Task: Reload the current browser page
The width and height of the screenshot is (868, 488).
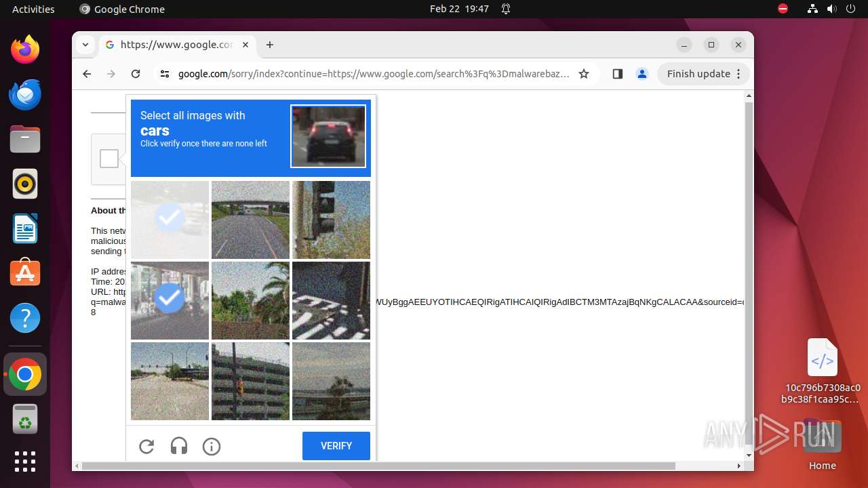Action: 136,74
